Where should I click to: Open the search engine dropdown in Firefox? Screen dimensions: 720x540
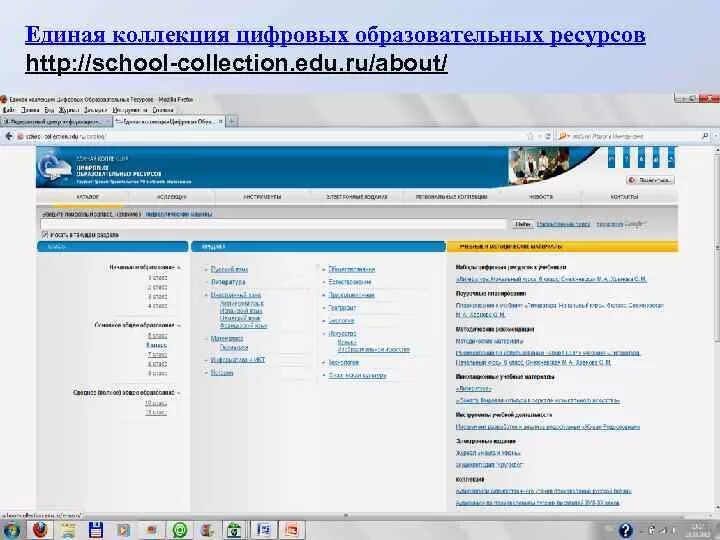click(563, 136)
